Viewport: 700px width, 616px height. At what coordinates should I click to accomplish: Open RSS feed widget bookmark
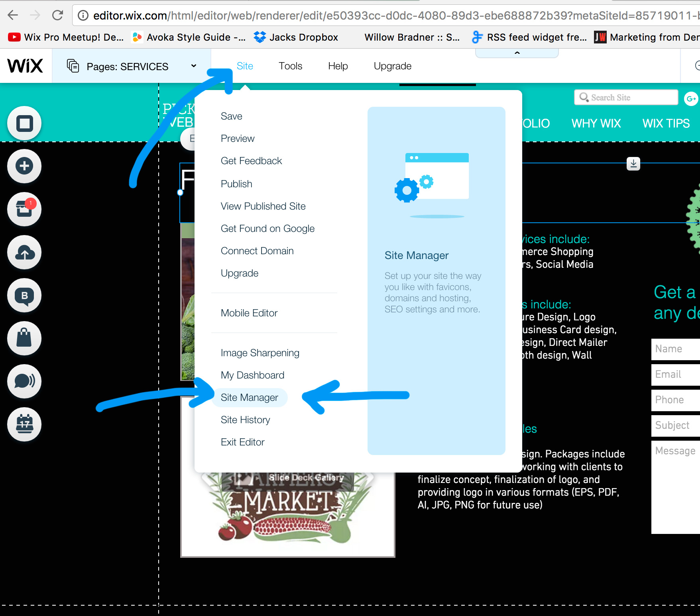pos(529,37)
